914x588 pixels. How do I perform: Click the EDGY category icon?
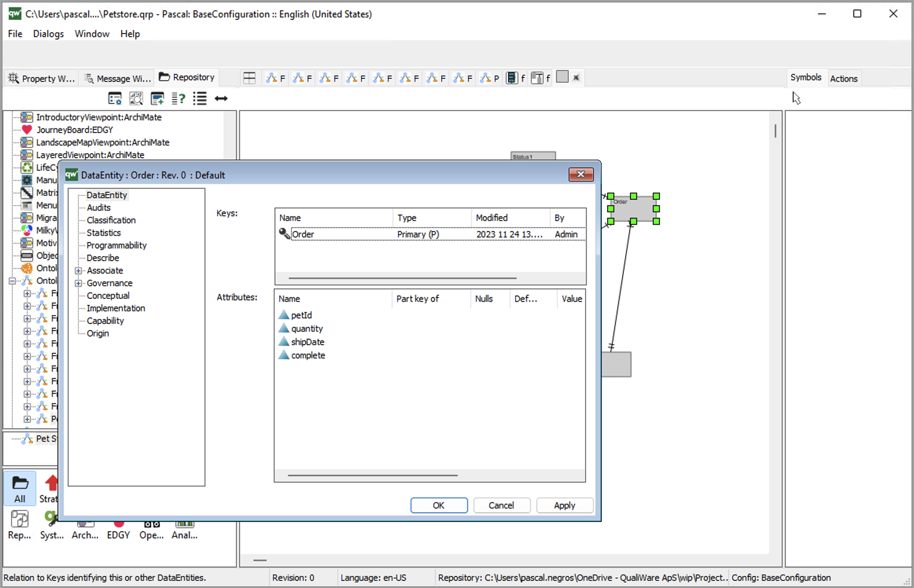(x=118, y=530)
